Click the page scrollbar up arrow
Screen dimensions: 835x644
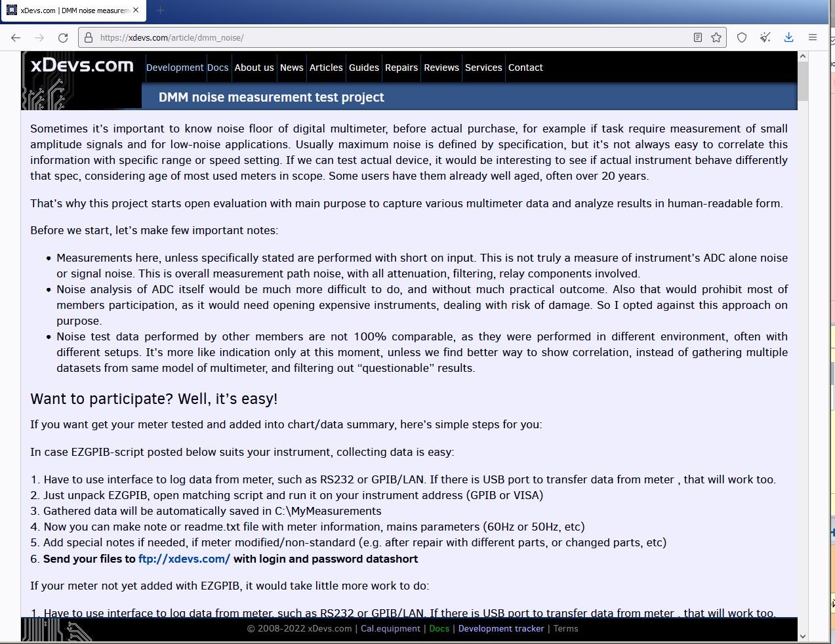(x=803, y=57)
